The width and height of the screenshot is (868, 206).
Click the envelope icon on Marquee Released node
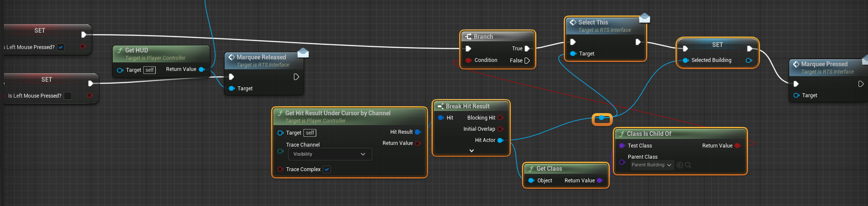(303, 52)
